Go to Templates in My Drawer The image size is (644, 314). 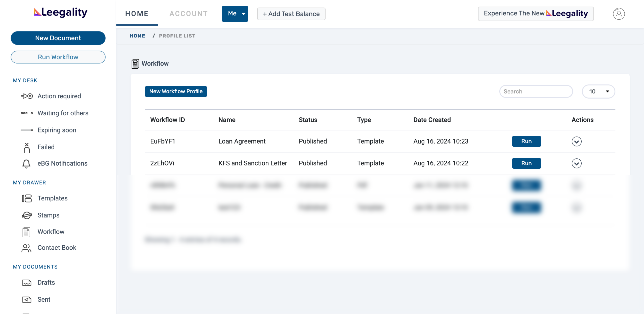(52, 198)
